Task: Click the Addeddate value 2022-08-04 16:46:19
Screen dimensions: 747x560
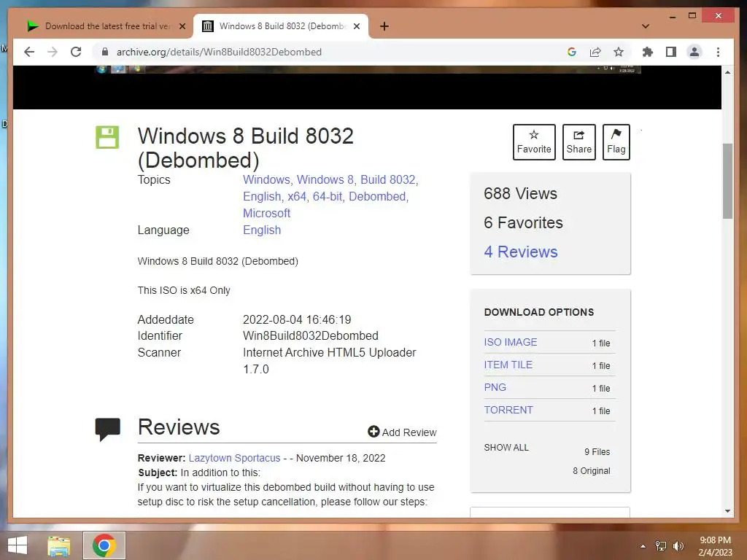Action: coord(297,319)
